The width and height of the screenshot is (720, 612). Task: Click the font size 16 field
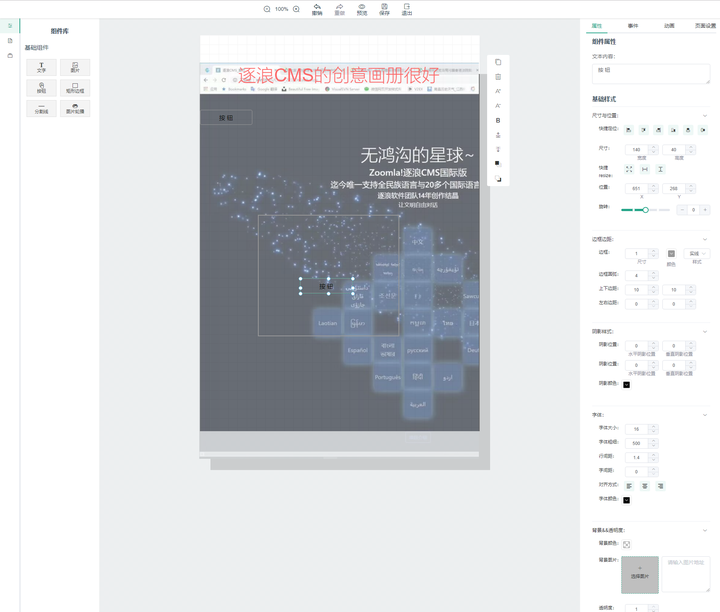coord(637,429)
